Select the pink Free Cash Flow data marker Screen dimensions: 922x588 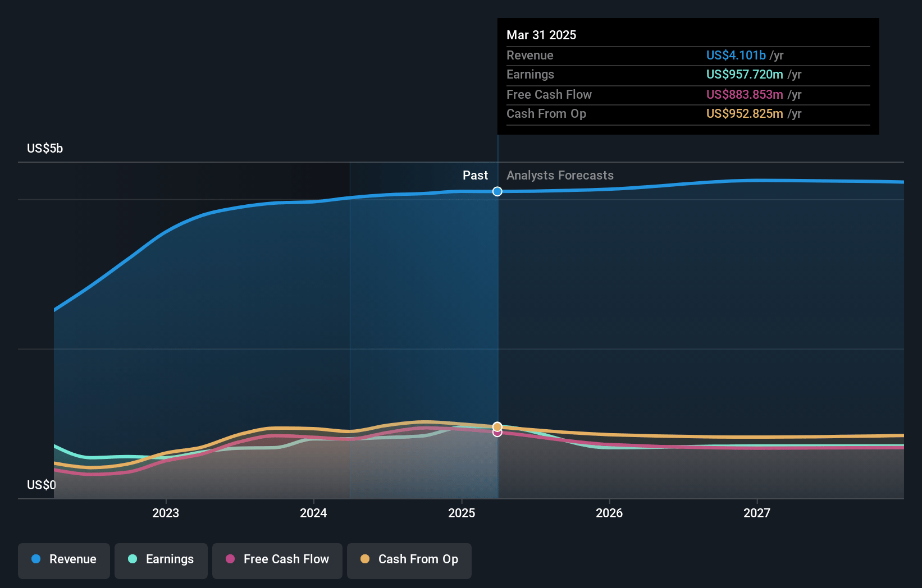point(497,433)
